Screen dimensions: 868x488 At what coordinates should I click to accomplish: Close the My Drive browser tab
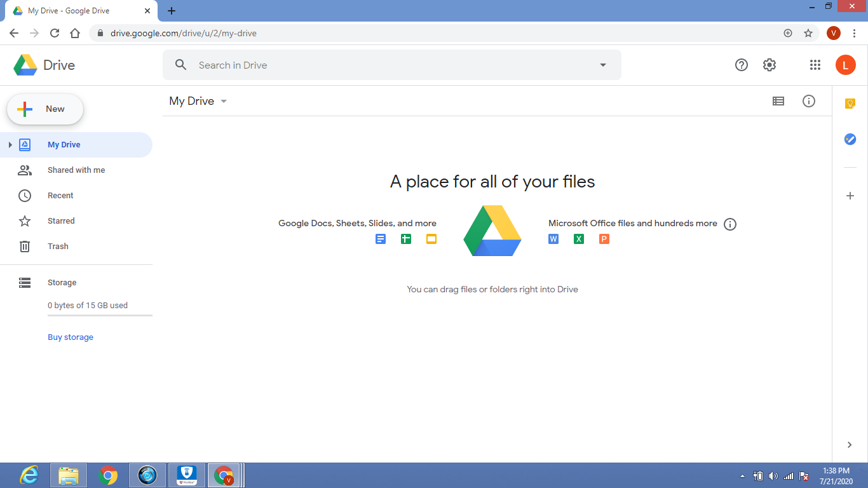(x=148, y=11)
